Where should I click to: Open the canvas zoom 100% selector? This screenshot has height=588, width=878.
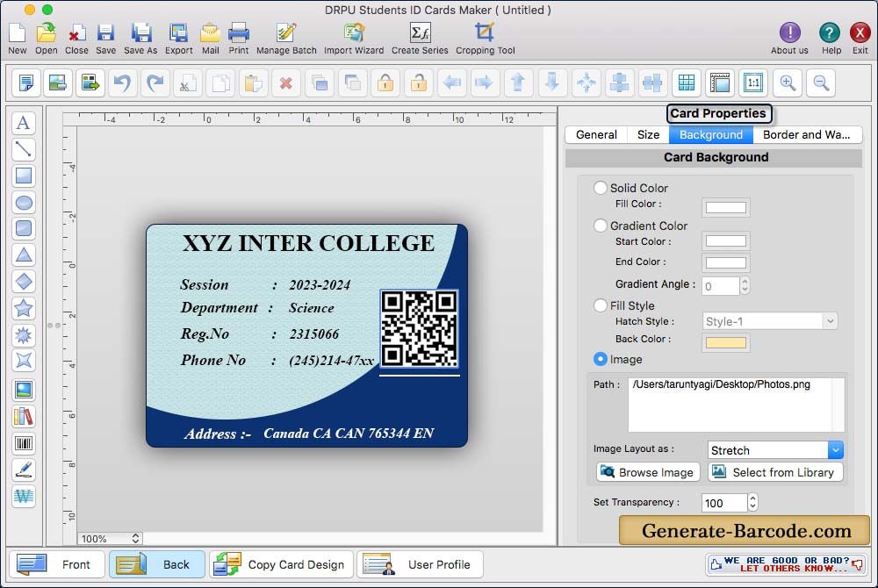coord(110,538)
